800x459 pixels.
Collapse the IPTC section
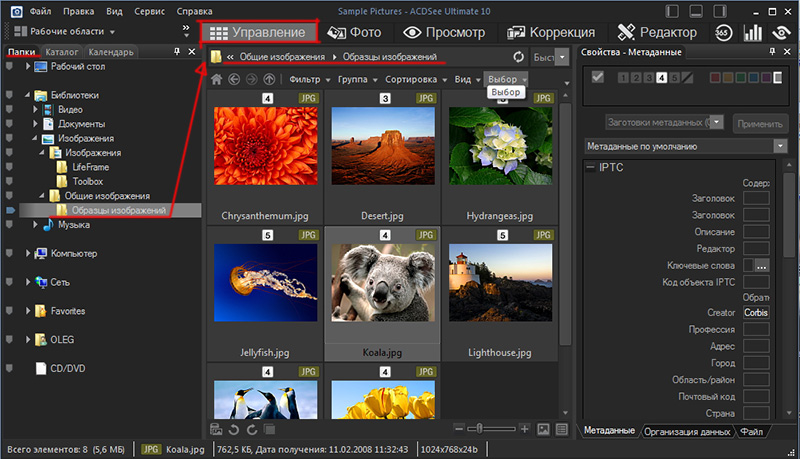point(590,167)
